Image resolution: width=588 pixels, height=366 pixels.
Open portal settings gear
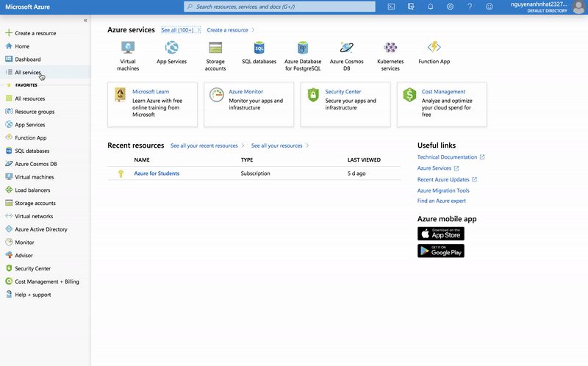[450, 7]
